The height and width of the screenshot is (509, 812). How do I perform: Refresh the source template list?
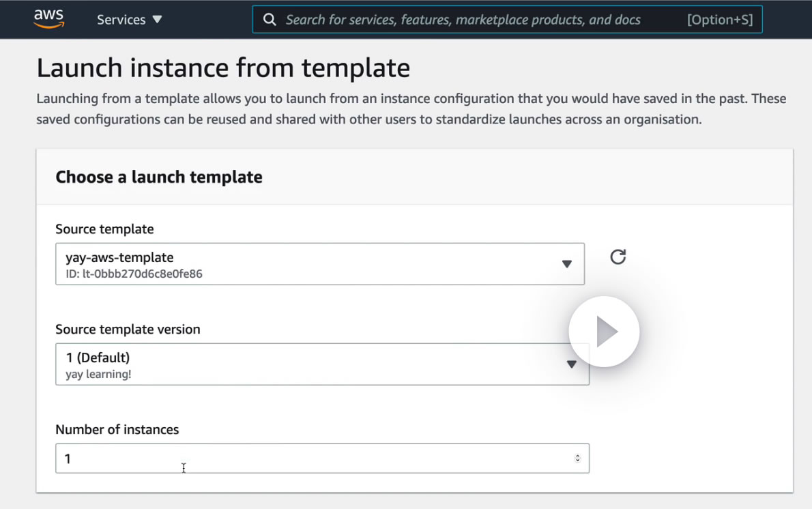click(x=618, y=257)
